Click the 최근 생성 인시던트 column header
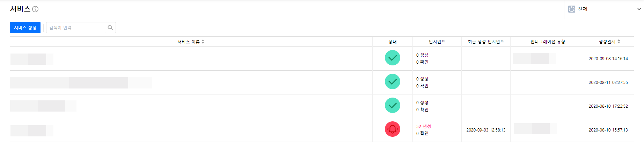This screenshot has height=142, width=644. [x=486, y=42]
